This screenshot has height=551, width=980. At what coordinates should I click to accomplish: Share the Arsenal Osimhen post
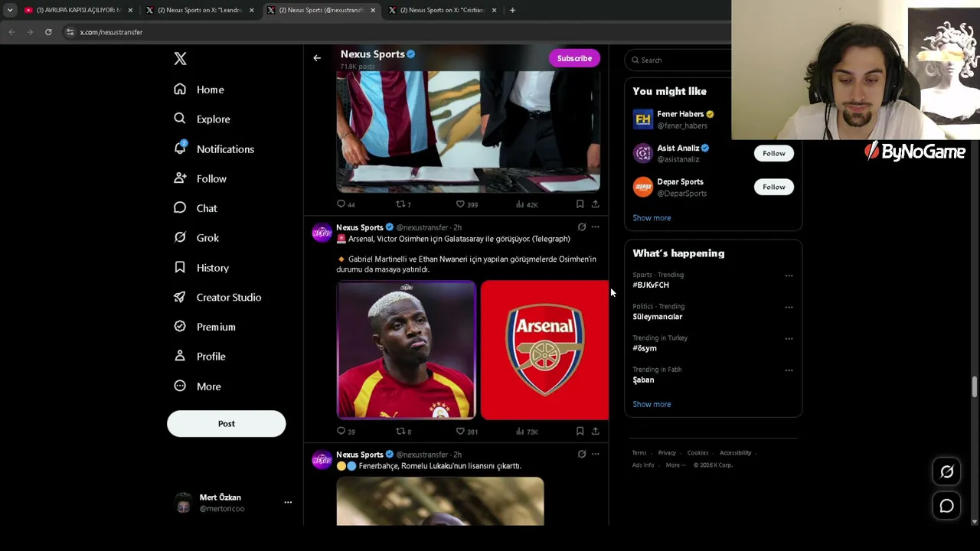595,432
